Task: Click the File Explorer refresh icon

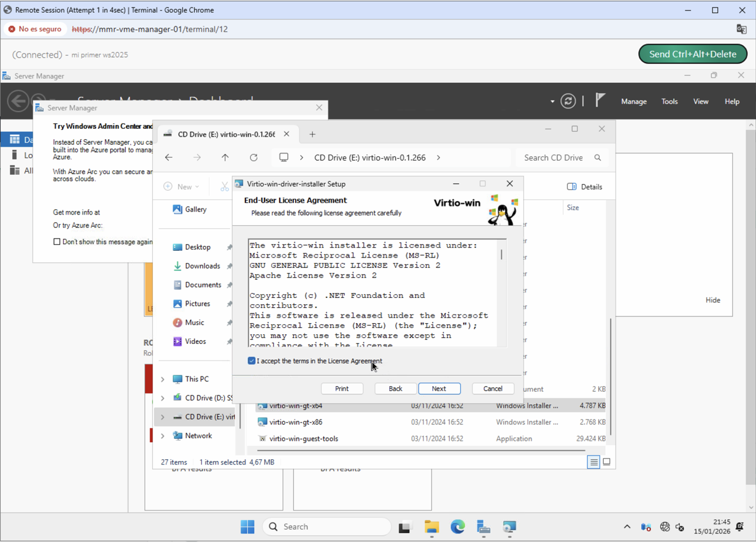Action: (253, 158)
